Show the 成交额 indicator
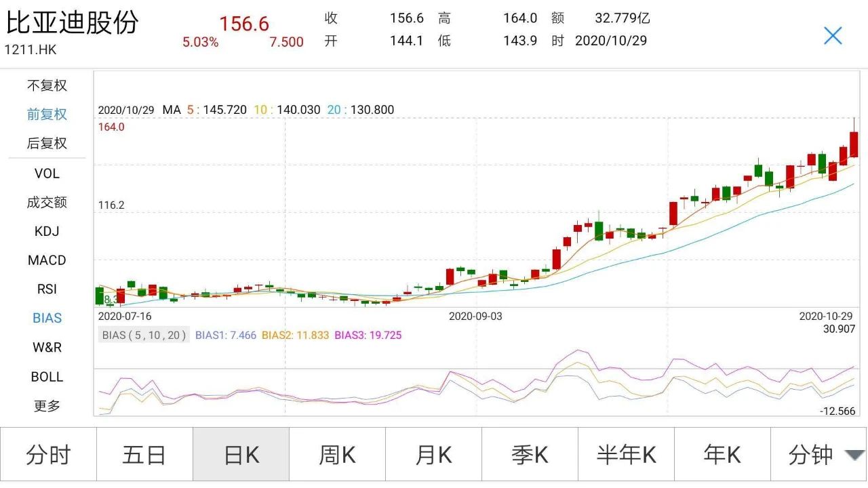This screenshot has width=868, height=488. pos(47,202)
